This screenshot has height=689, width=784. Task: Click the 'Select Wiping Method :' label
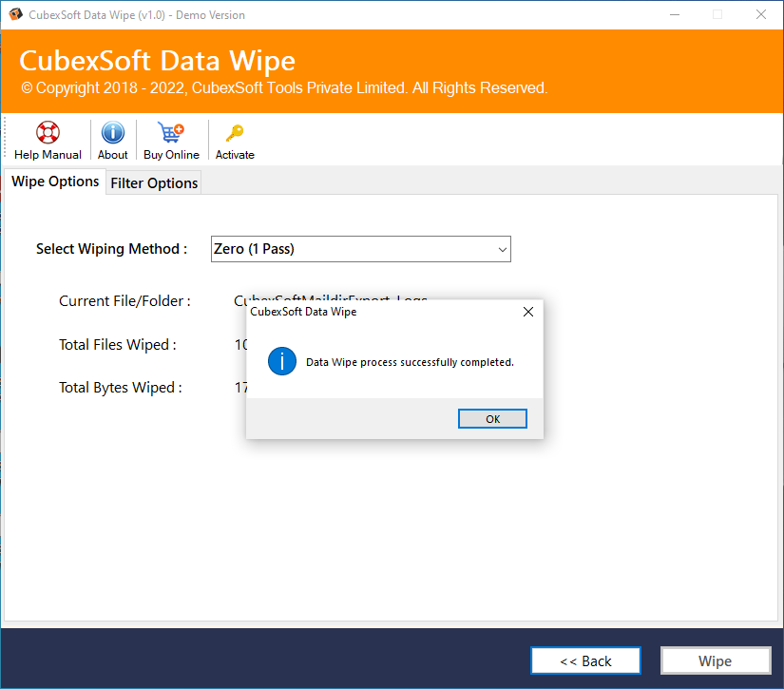pos(111,249)
